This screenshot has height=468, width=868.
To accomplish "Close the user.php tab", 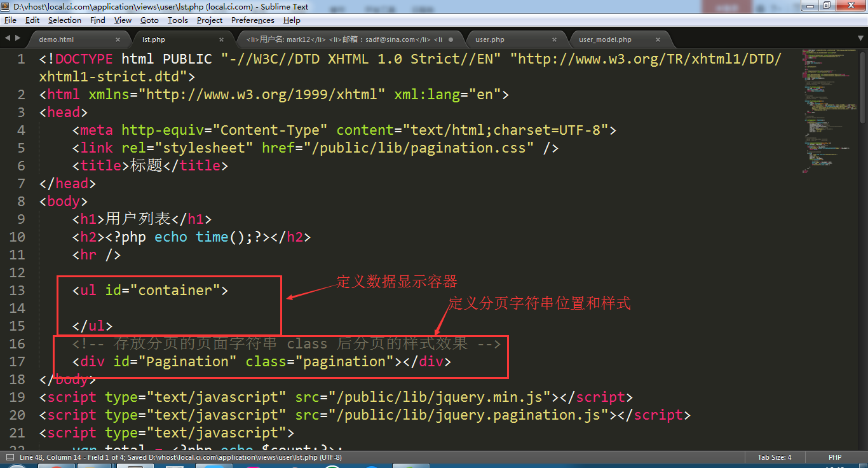I will pyautogui.click(x=554, y=39).
